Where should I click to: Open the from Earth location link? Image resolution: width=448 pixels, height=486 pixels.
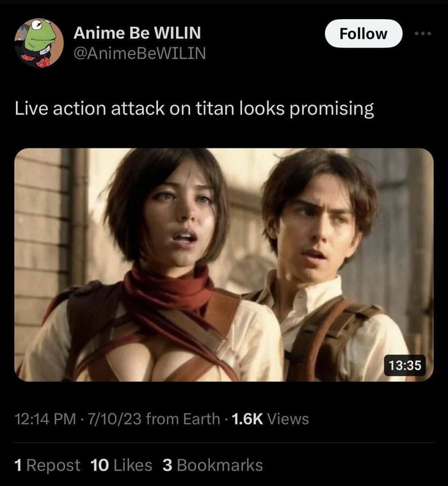coord(183,419)
